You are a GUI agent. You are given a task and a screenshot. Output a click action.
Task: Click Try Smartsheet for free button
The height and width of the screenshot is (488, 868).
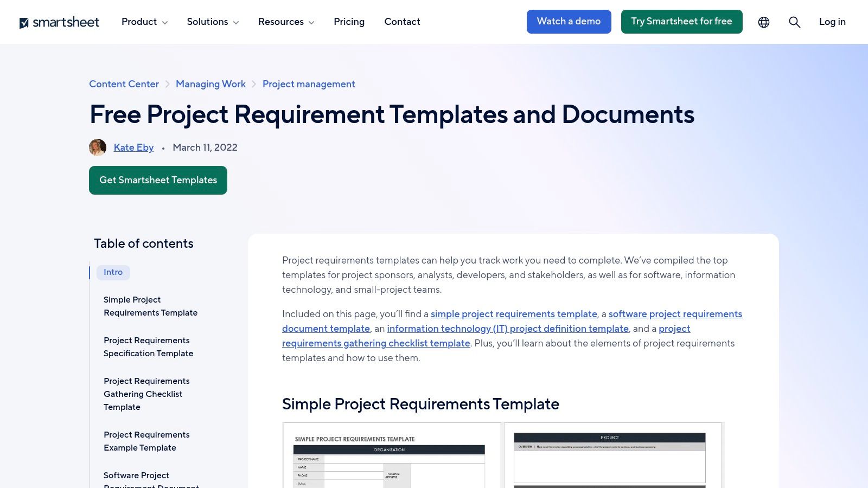pyautogui.click(x=681, y=22)
